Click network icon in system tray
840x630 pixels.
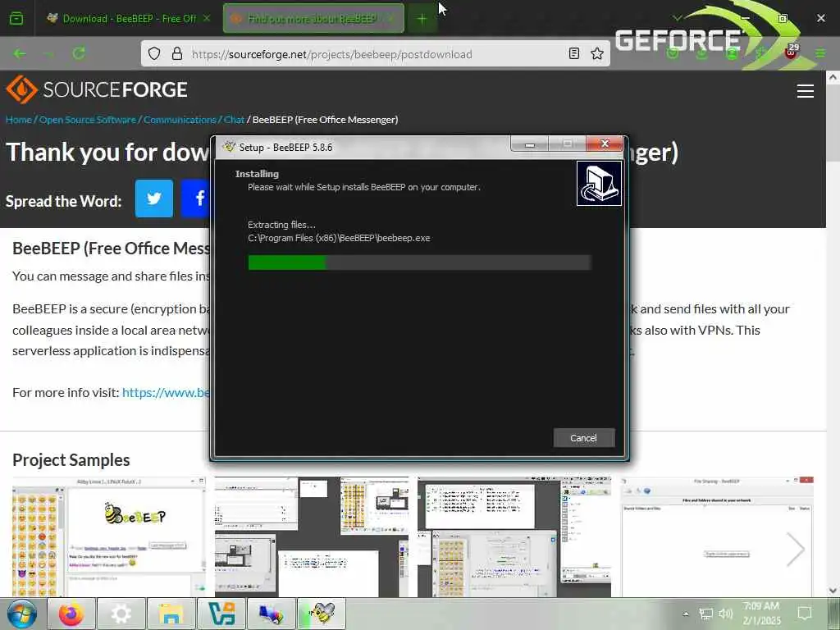705,614
